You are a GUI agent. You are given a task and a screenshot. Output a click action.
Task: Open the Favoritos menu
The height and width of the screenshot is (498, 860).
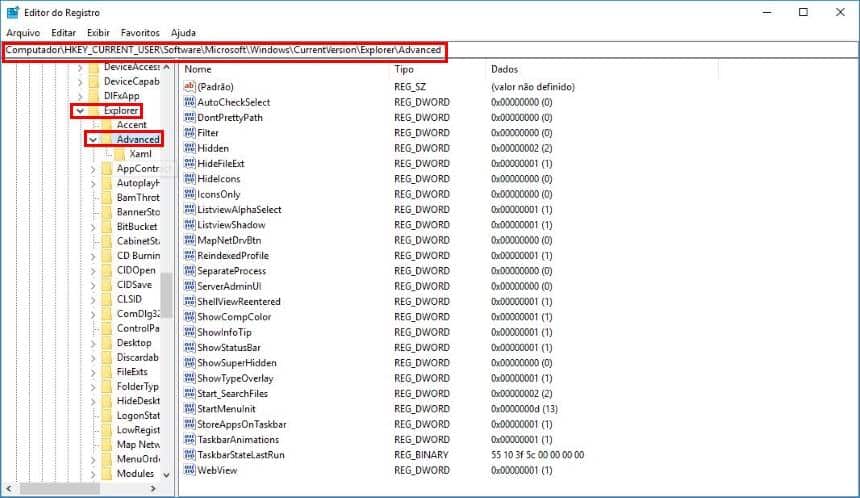[140, 33]
